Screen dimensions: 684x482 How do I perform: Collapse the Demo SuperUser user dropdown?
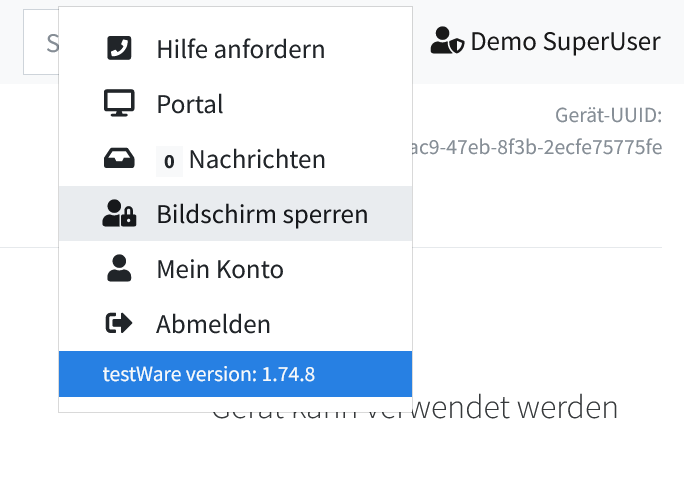click(x=565, y=42)
